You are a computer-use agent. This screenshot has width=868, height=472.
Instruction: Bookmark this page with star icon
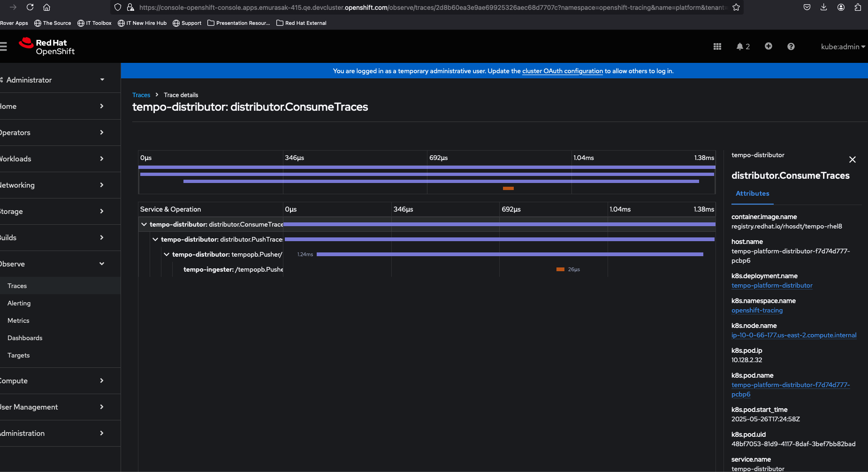click(x=736, y=7)
